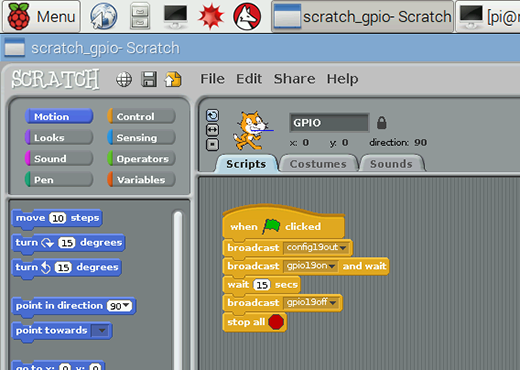Open the File menu
This screenshot has height=370, width=520.
212,79
